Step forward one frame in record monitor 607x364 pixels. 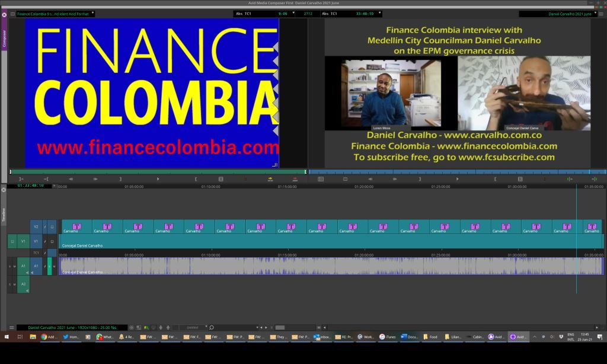(x=395, y=179)
